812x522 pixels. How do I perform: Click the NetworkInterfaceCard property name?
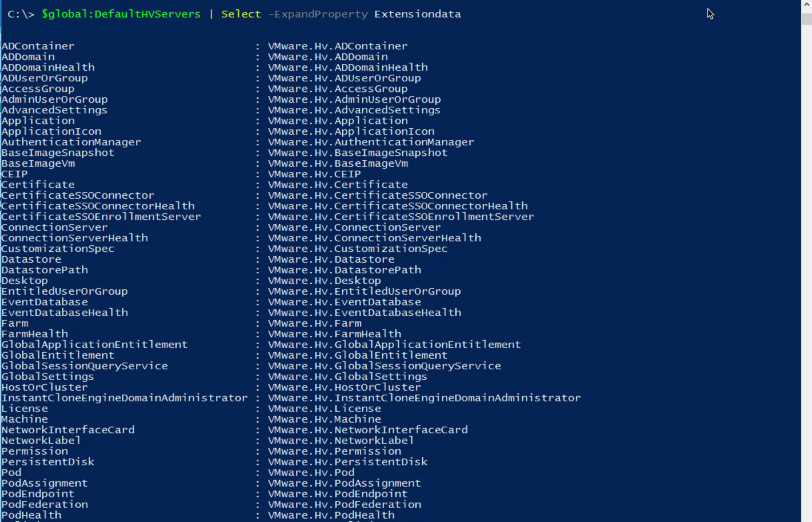point(68,430)
